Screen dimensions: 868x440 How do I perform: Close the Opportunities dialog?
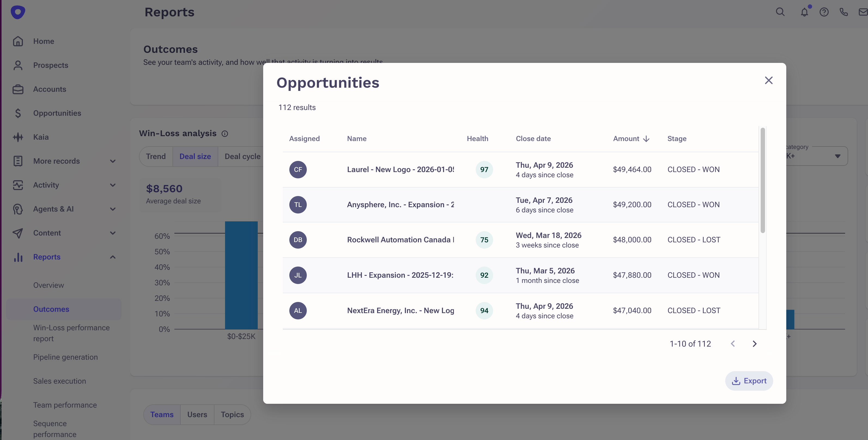tap(769, 81)
